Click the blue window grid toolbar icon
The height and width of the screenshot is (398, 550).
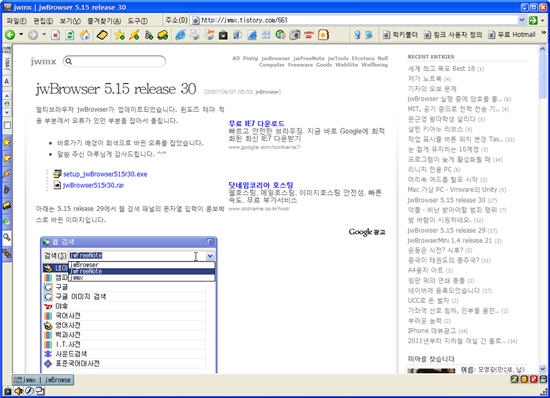click(x=266, y=35)
